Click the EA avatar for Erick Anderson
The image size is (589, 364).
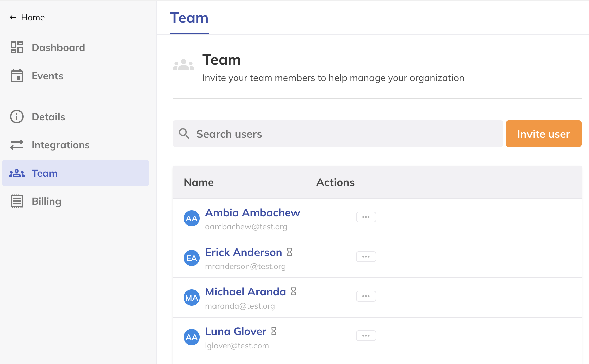[x=192, y=258]
